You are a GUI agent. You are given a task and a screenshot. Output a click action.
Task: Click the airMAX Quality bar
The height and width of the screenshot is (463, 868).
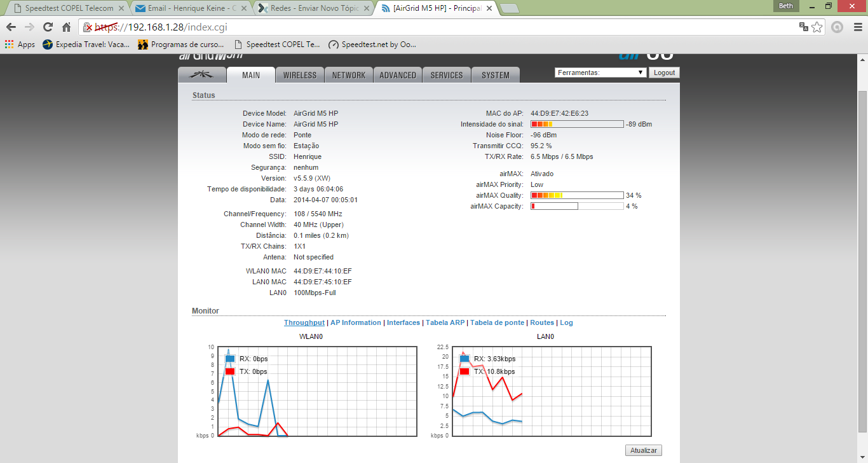pyautogui.click(x=577, y=195)
